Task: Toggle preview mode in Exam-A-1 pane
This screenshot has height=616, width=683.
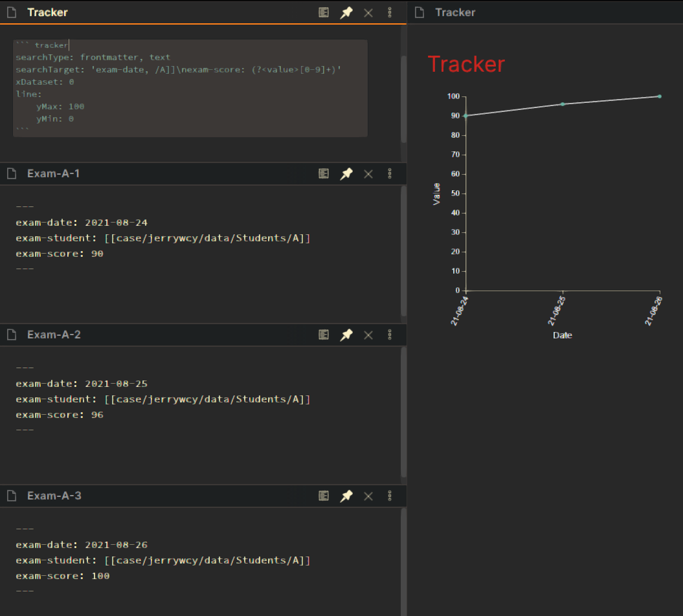Action: pos(324,173)
